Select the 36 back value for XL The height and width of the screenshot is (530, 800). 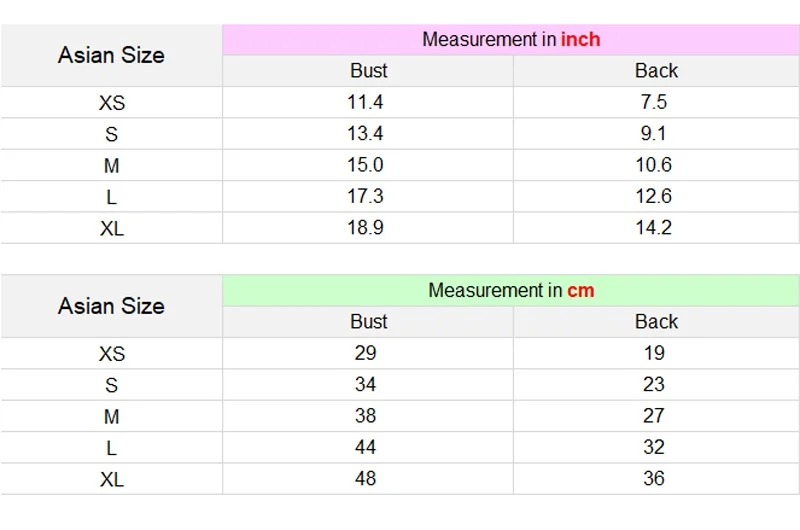coord(653,479)
